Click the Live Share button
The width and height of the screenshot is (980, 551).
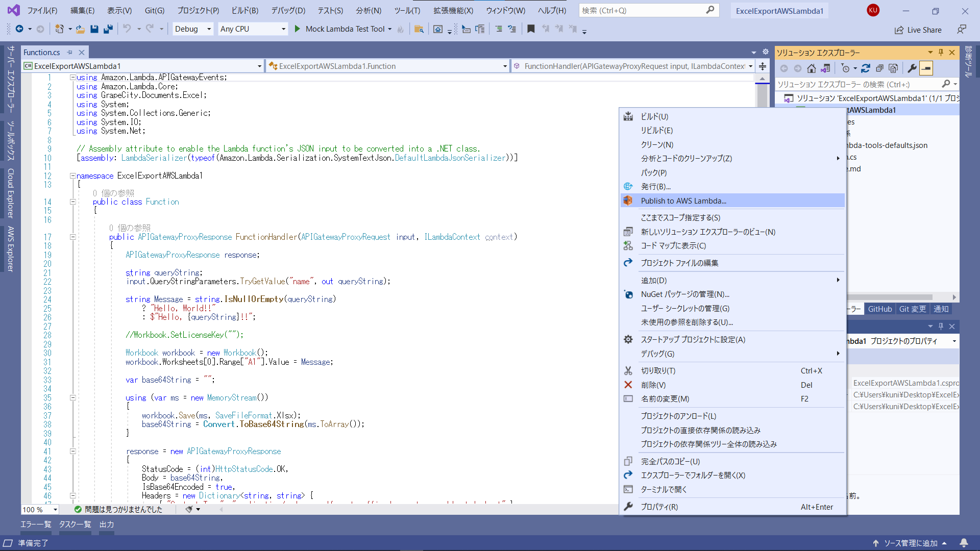coord(918,30)
